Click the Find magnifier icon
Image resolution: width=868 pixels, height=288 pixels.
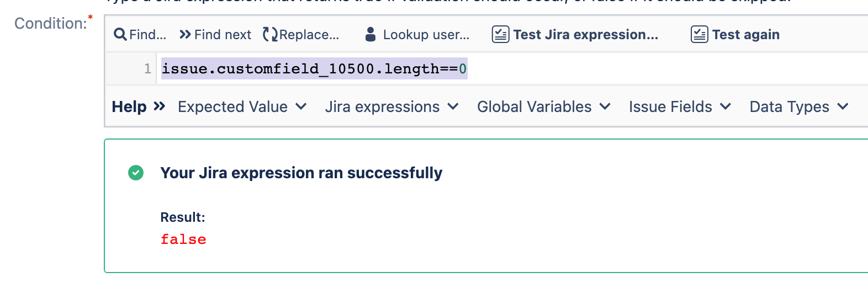pos(120,35)
